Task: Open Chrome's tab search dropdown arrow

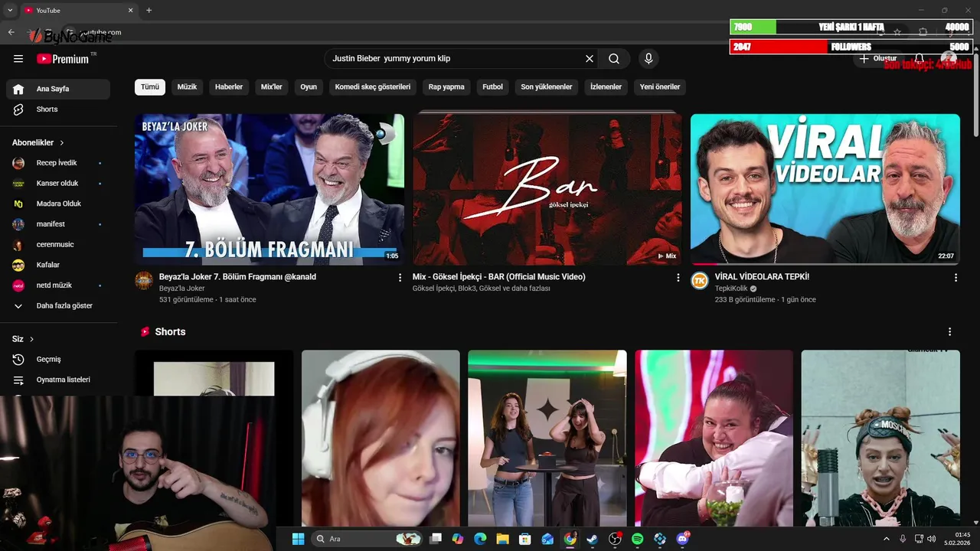Action: tap(10, 10)
